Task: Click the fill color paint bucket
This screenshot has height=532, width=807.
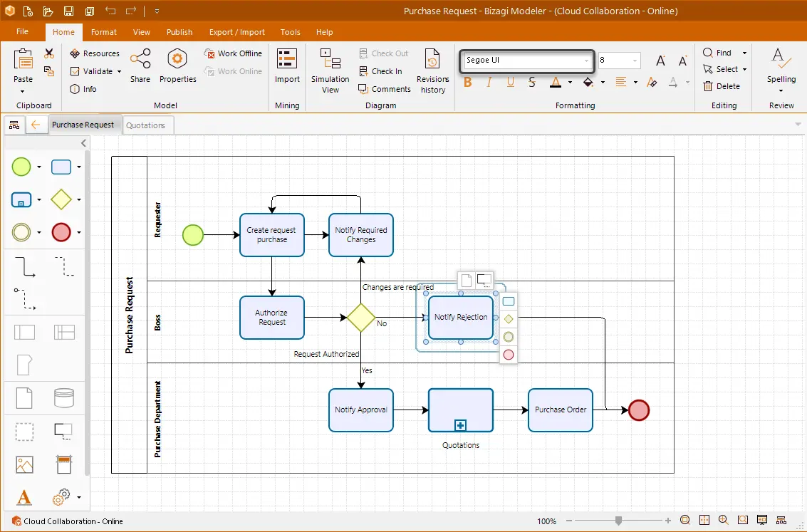Action: 588,83
